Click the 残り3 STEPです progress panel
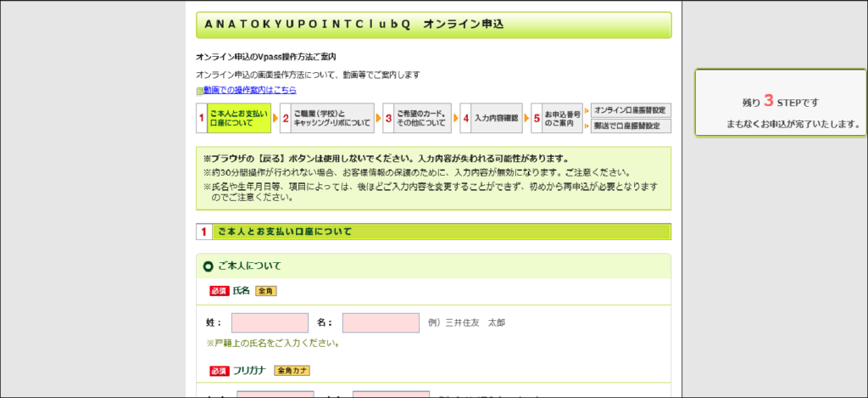The width and height of the screenshot is (868, 398). pos(781,103)
